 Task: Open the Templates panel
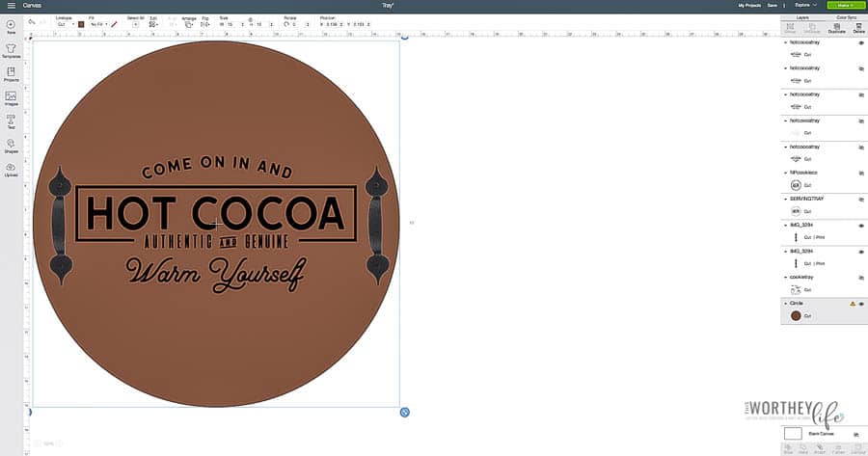click(11, 49)
